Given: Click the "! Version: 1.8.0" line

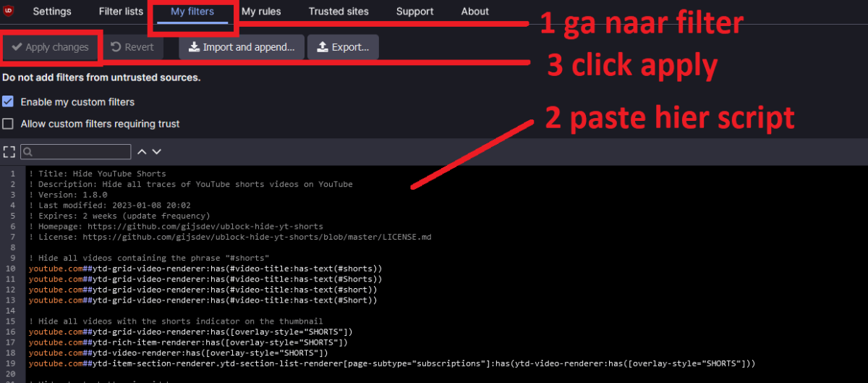Looking at the screenshot, I should 68,195.
